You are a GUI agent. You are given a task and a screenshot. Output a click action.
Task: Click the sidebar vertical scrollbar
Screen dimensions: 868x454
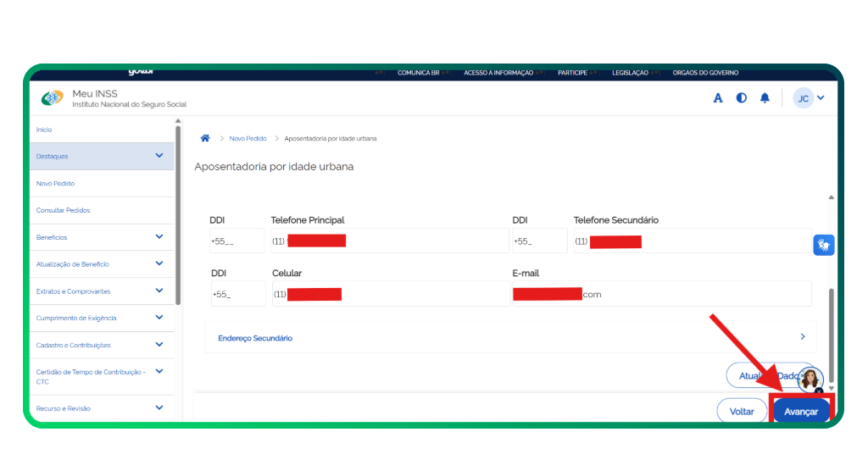tap(177, 212)
